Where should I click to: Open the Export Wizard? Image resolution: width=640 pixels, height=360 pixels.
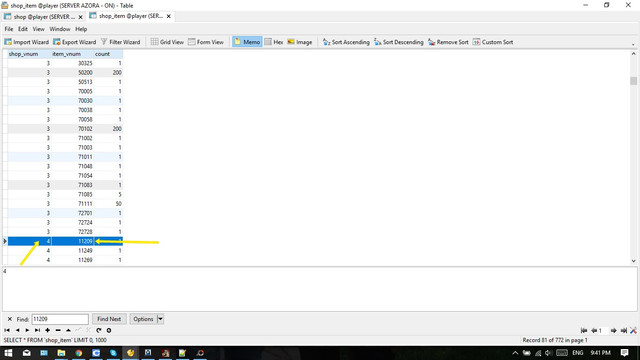[75, 42]
